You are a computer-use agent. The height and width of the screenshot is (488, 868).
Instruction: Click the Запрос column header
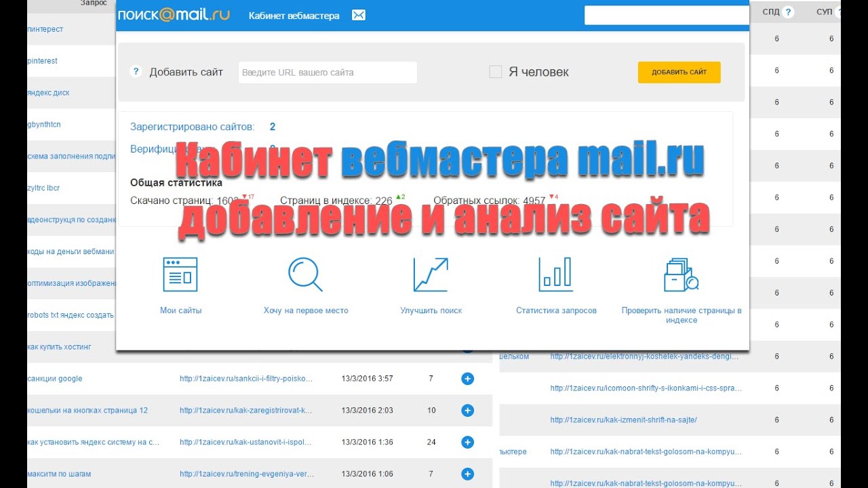94,3
